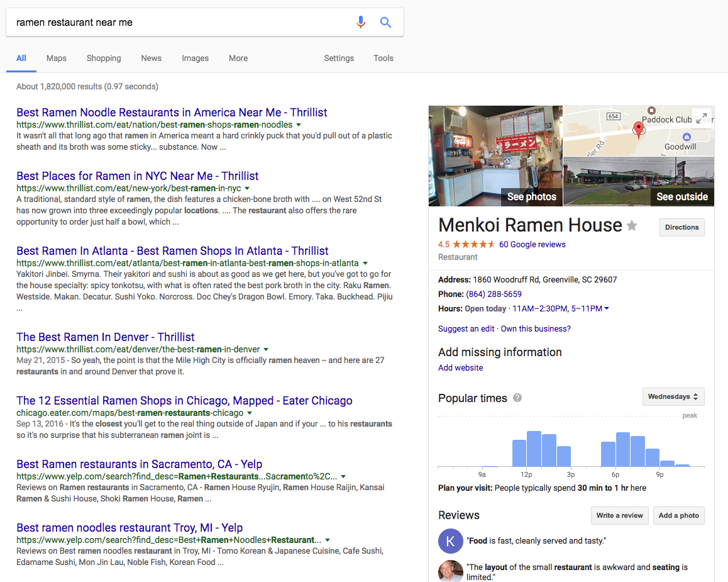Viewport: 728px width, 582px height.
Task: Expand the hours dropdown after 5–11PM
Action: coord(607,308)
